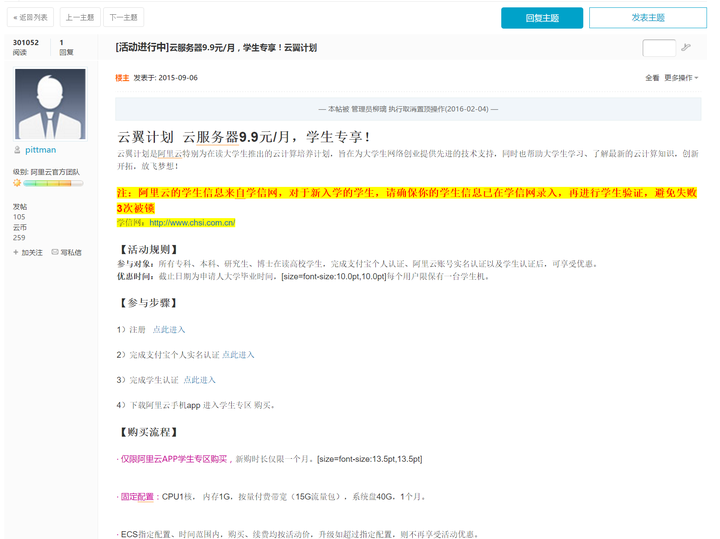
Task: Click the sun level badge icon
Action: point(17,183)
